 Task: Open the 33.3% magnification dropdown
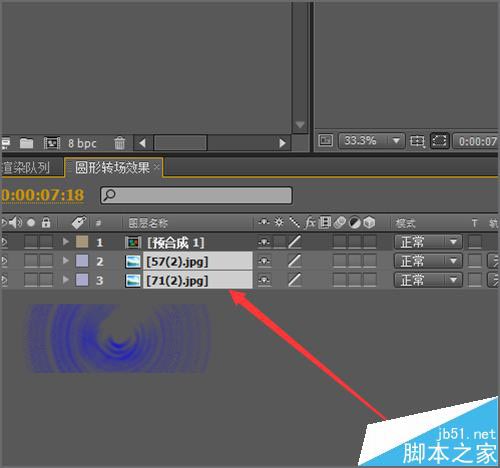pos(372,141)
